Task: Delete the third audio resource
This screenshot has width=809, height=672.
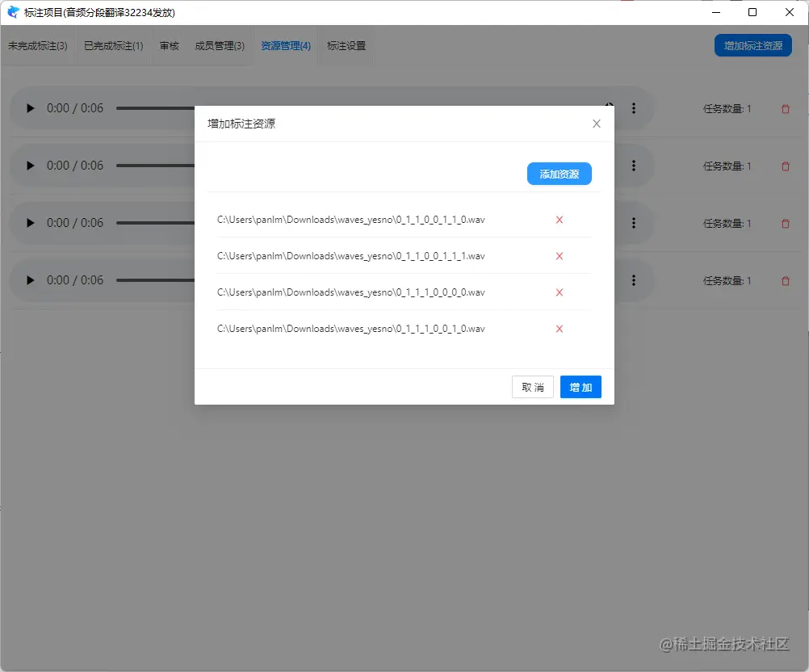Action: pyautogui.click(x=786, y=224)
